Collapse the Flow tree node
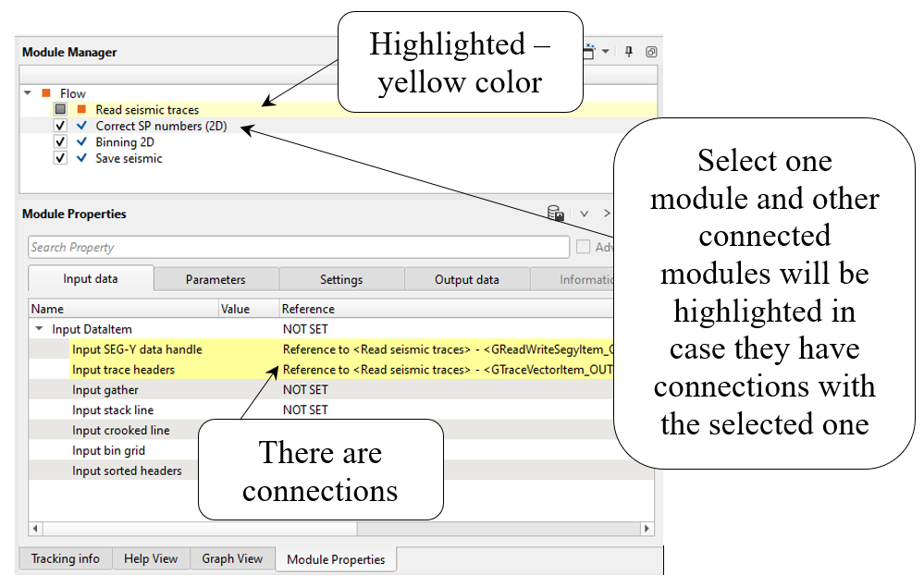This screenshot has height=587, width=924. (28, 93)
